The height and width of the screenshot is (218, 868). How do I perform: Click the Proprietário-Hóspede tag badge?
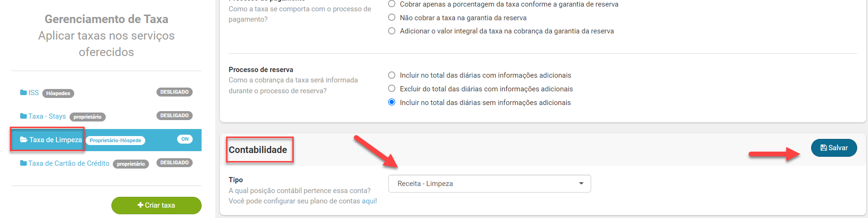click(x=115, y=140)
